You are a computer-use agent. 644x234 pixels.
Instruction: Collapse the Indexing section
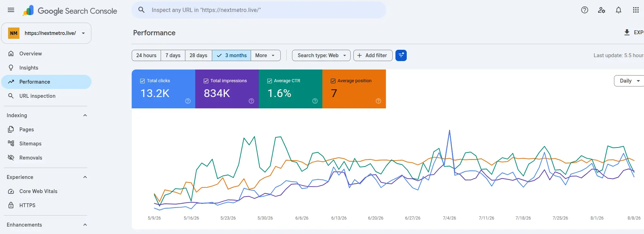[x=85, y=115]
